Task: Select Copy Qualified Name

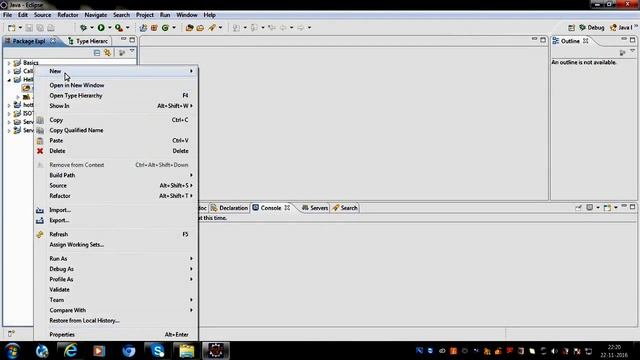Action: 116,130
